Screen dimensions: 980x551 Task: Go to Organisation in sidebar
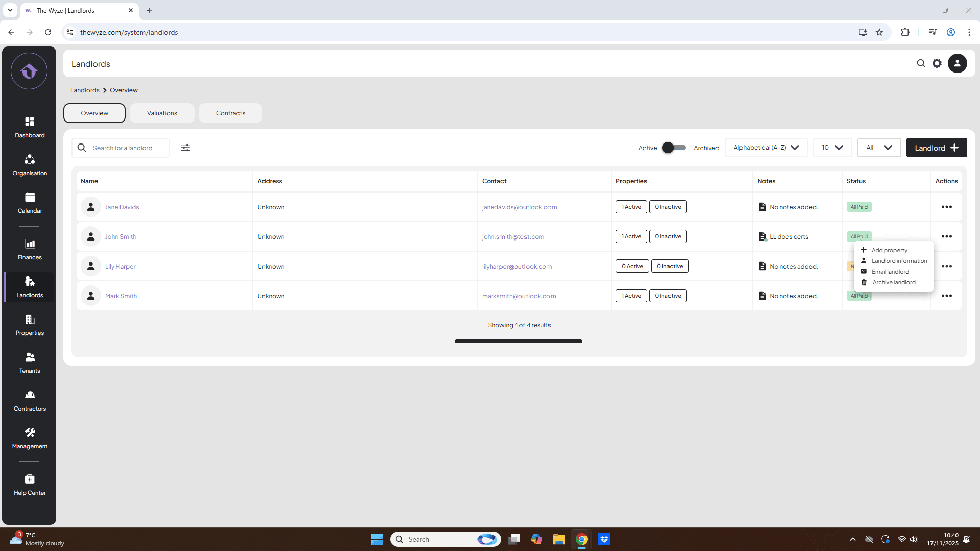tap(30, 165)
